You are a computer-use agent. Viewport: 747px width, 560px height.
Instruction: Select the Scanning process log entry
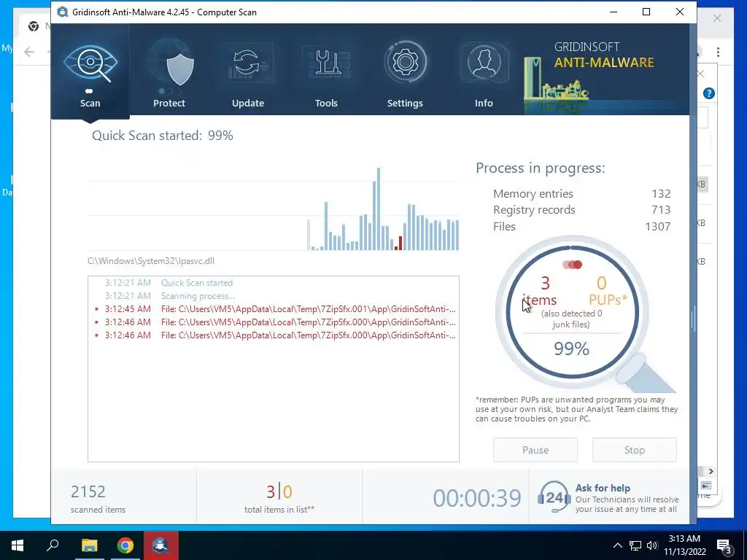[x=274, y=296]
